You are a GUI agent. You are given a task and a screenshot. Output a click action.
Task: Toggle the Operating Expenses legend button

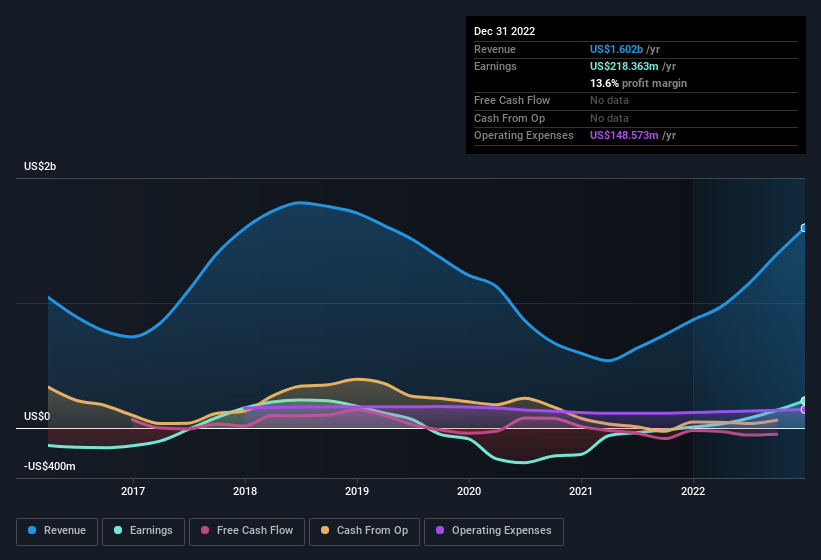[x=493, y=531]
